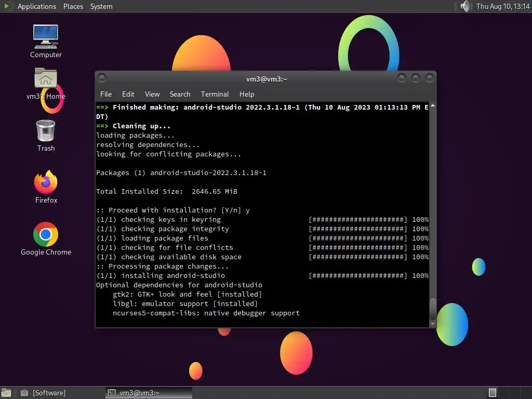Click the terminal window menu icon in title bar

[101, 78]
